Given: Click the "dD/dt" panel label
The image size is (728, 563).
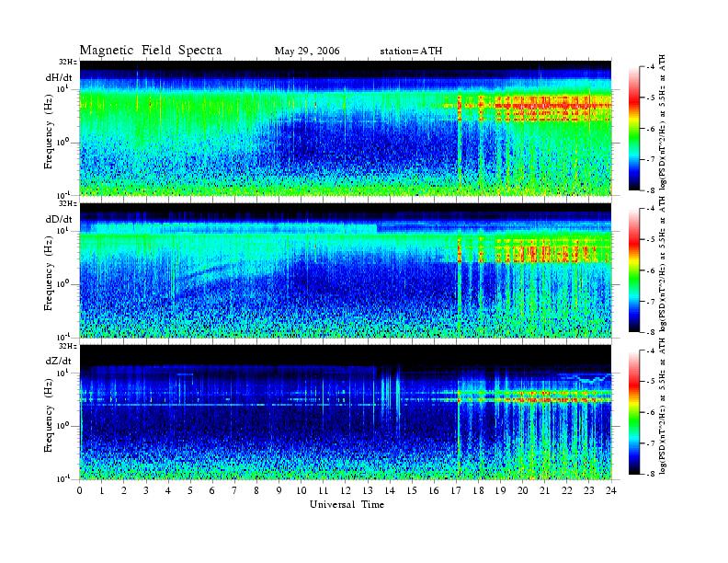Looking at the screenshot, I should (x=59, y=219).
